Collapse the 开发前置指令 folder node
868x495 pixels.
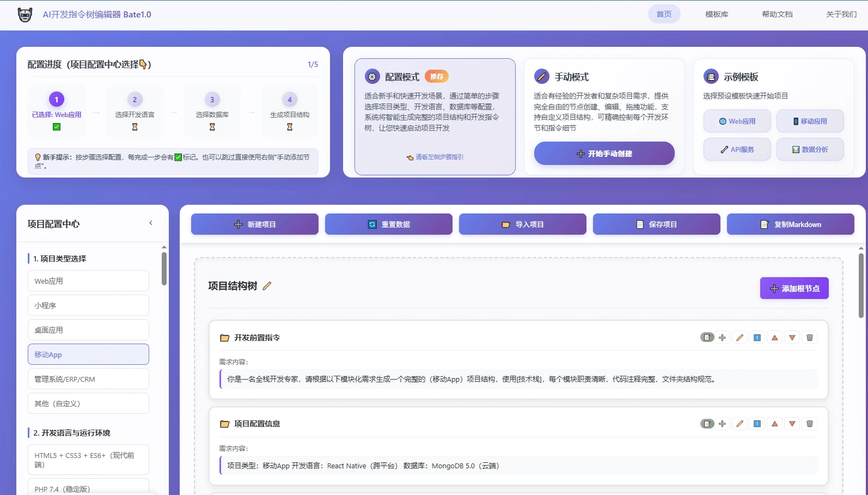224,338
